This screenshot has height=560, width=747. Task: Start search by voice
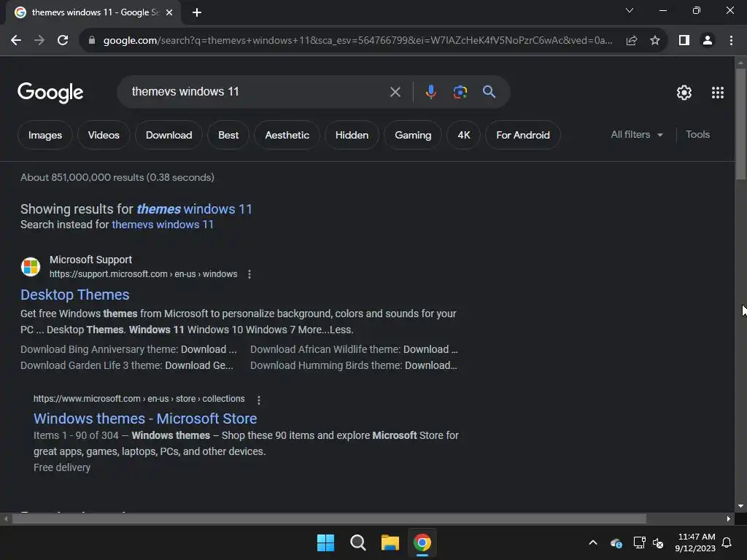point(430,92)
